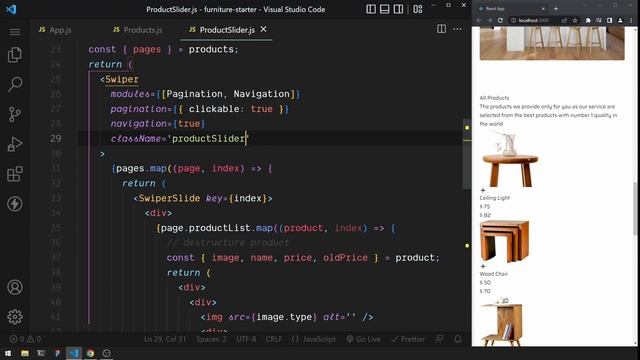This screenshot has width=640, height=360.
Task: Switch to the App.js tab
Action: [x=55, y=30]
